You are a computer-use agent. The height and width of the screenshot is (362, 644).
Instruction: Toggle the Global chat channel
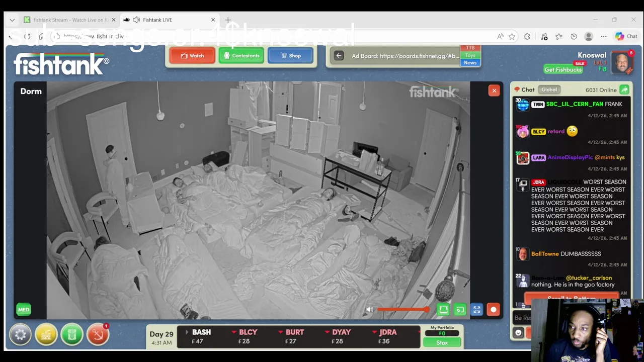(x=549, y=89)
